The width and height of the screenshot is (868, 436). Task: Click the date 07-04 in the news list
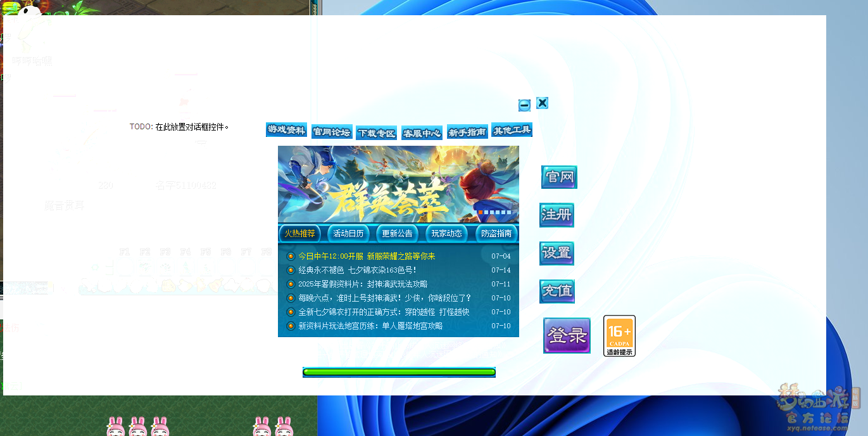point(501,256)
